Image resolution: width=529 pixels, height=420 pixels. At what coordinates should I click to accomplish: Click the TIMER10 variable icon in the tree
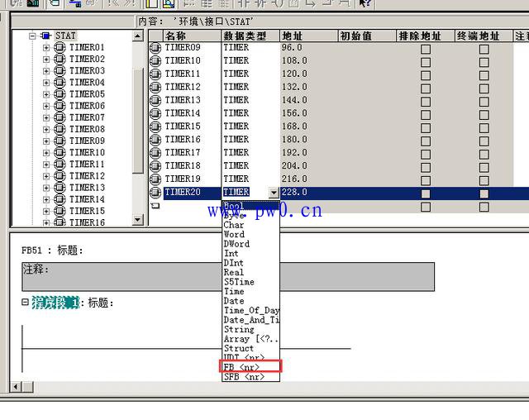coord(60,152)
